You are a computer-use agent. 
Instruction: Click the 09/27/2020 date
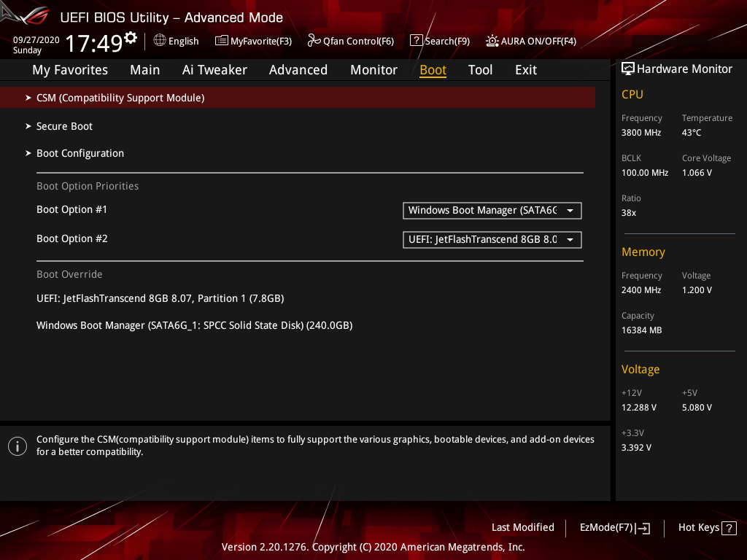[36, 40]
